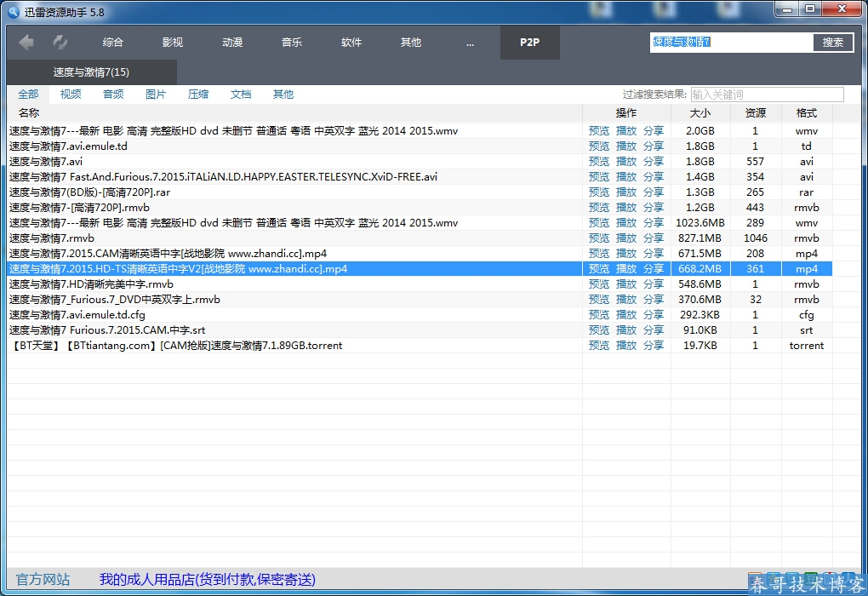Click 分享 for the BT天堂 torrent row
868x596 pixels.
(654, 346)
